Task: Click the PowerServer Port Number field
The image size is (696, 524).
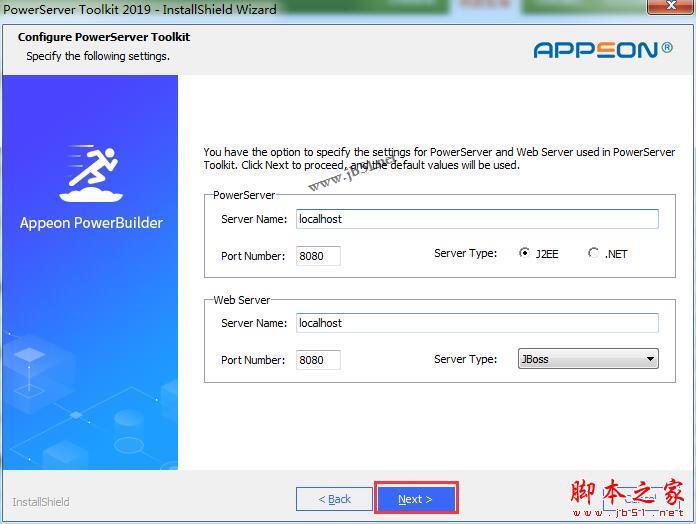Action: (318, 256)
